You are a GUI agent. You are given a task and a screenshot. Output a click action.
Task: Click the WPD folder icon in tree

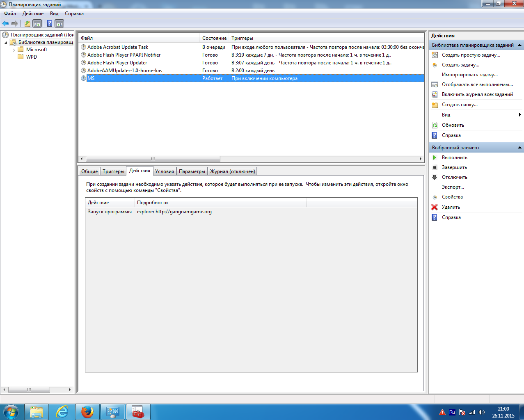(21, 57)
